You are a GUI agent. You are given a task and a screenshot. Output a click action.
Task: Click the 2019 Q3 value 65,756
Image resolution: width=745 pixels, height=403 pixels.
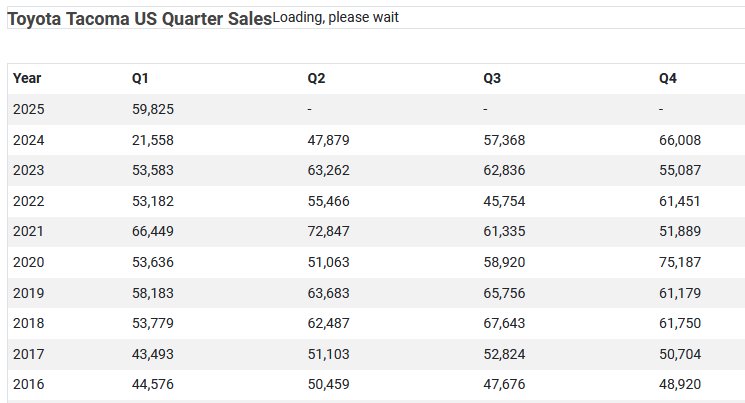coord(504,293)
